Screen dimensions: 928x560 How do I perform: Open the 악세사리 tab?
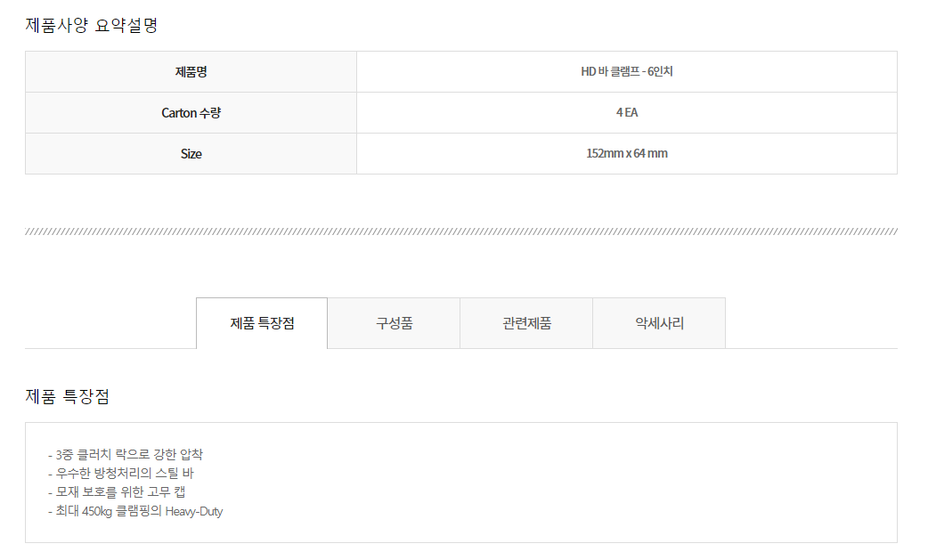[659, 323]
